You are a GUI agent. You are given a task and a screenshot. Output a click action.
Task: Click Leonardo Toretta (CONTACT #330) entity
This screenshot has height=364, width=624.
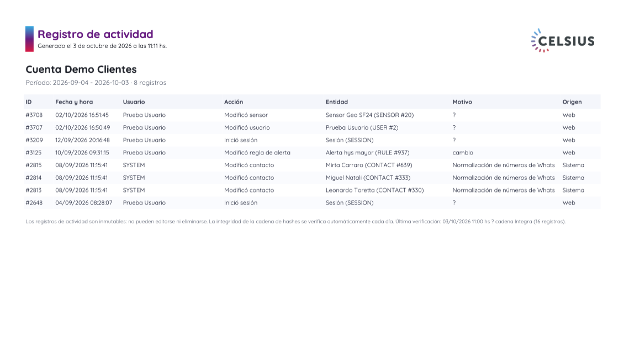point(375,190)
